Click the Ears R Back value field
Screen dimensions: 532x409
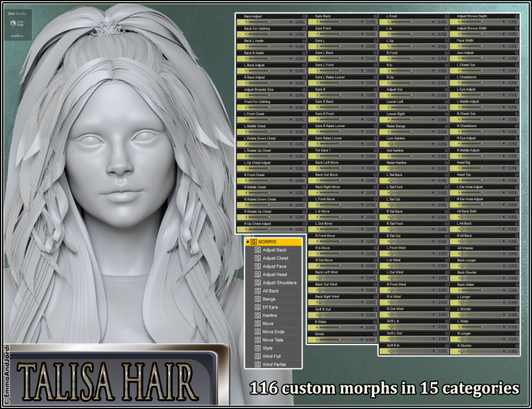pos(371,108)
